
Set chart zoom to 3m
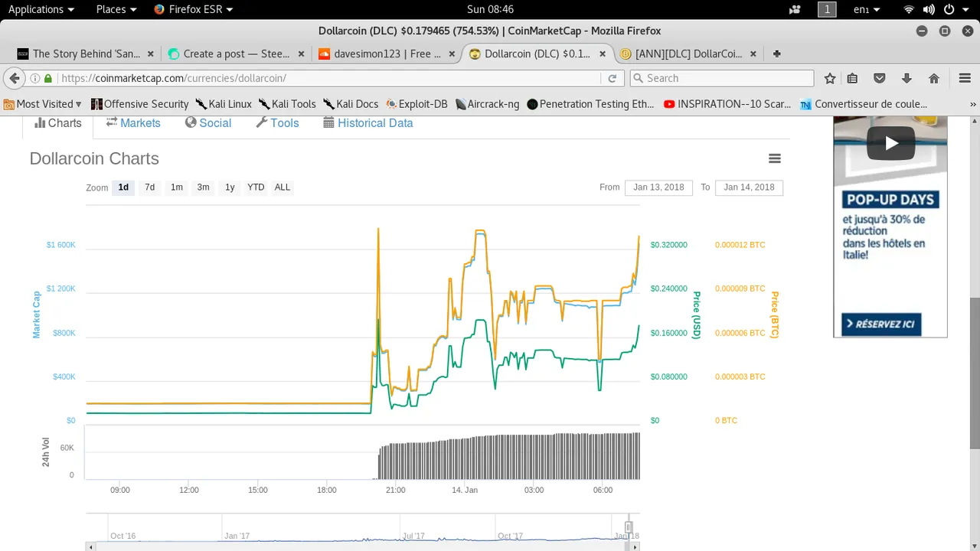tap(203, 187)
